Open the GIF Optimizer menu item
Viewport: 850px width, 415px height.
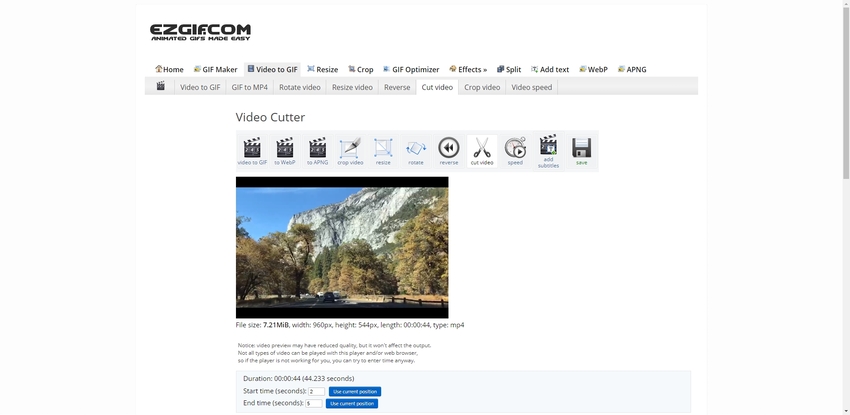411,69
